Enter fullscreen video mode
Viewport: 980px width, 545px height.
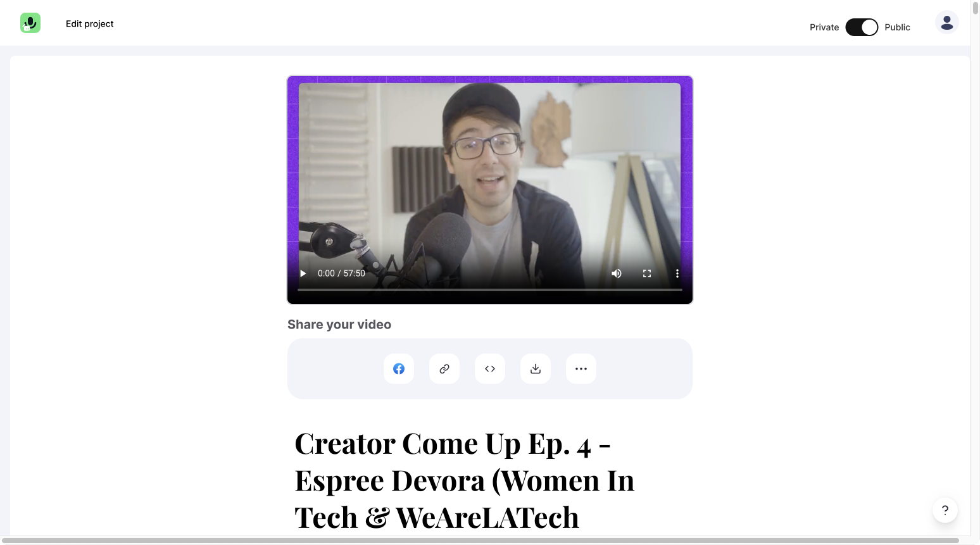coord(647,273)
